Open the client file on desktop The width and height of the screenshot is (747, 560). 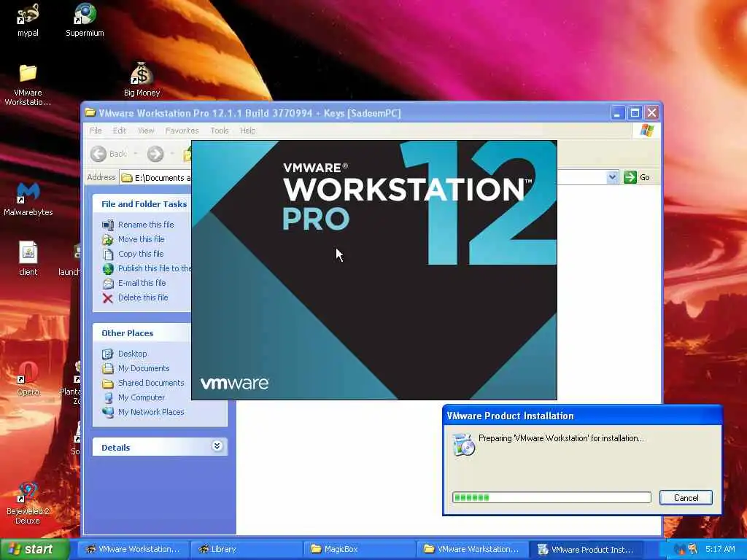coord(28,259)
